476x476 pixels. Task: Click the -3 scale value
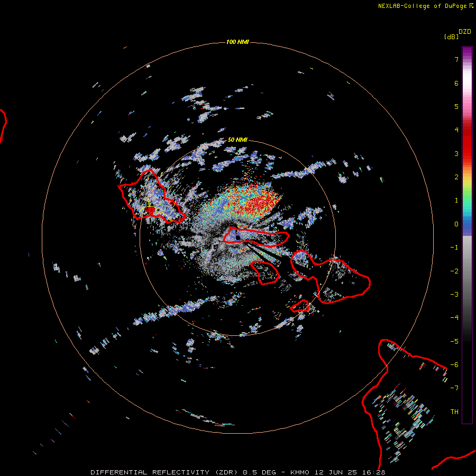pyautogui.click(x=454, y=294)
